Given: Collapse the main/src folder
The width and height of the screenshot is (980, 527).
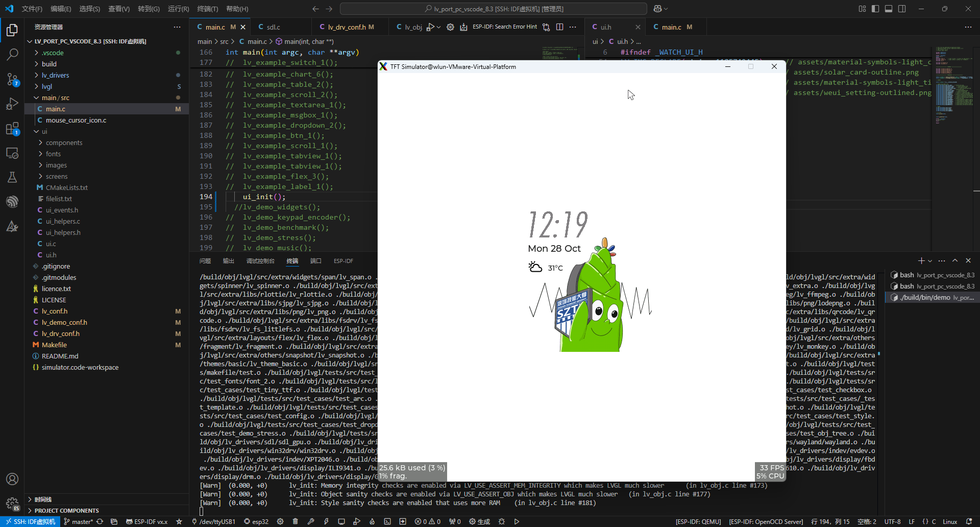Looking at the screenshot, I should [107, 98].
